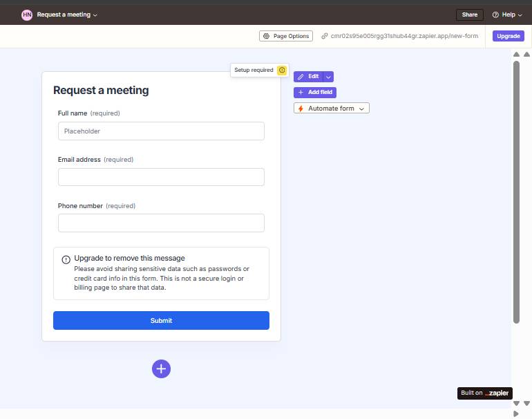Click the Setup required label
Viewport: 532px width, 419px height.
(x=254, y=70)
